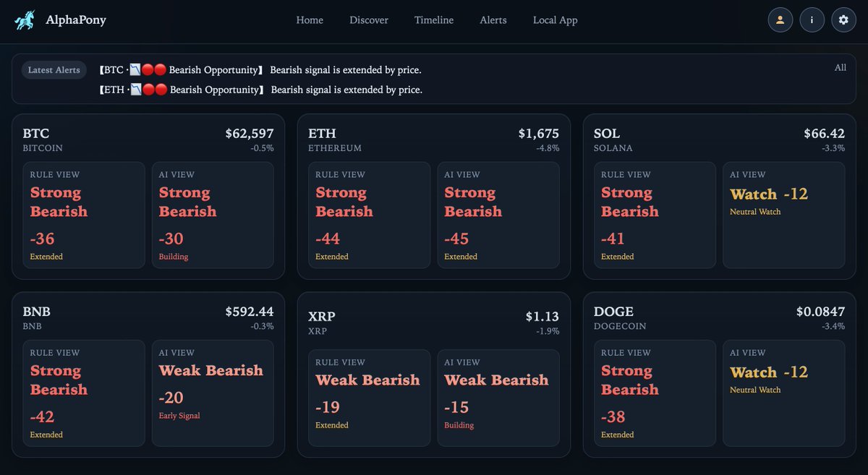Select BNB AI View Weak Bearish
Image resolution: width=868 pixels, height=475 pixels.
[x=213, y=393]
